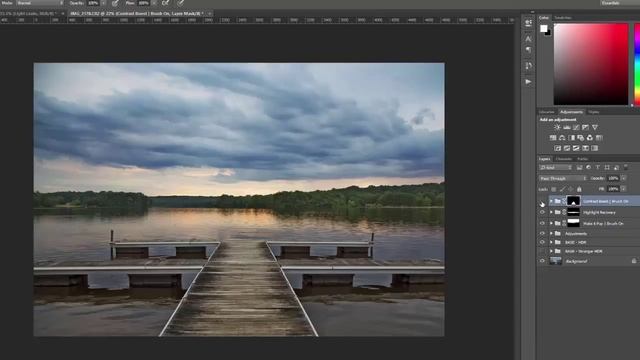
Task: Add a Vibrance adjustment
Action: pos(595,127)
